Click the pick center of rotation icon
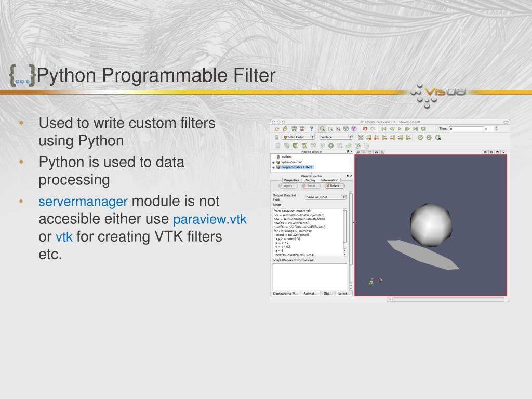The height and width of the screenshot is (399, 532). coord(438,137)
